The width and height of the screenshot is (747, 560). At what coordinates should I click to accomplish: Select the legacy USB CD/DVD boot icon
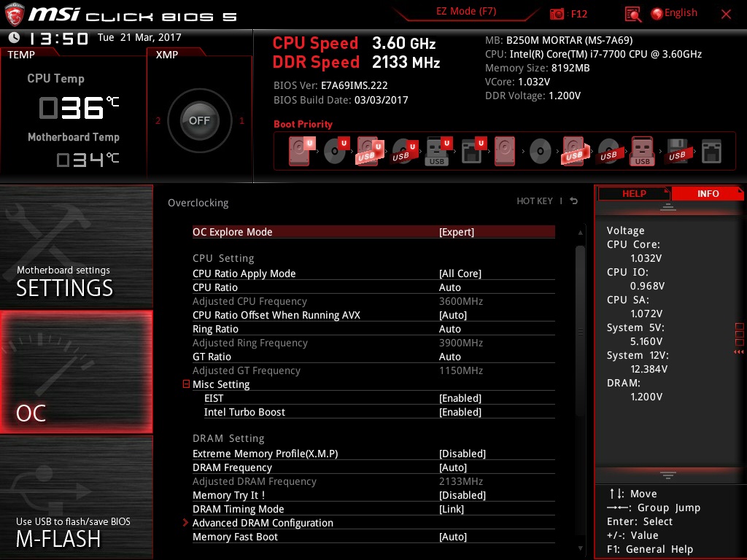click(x=608, y=152)
